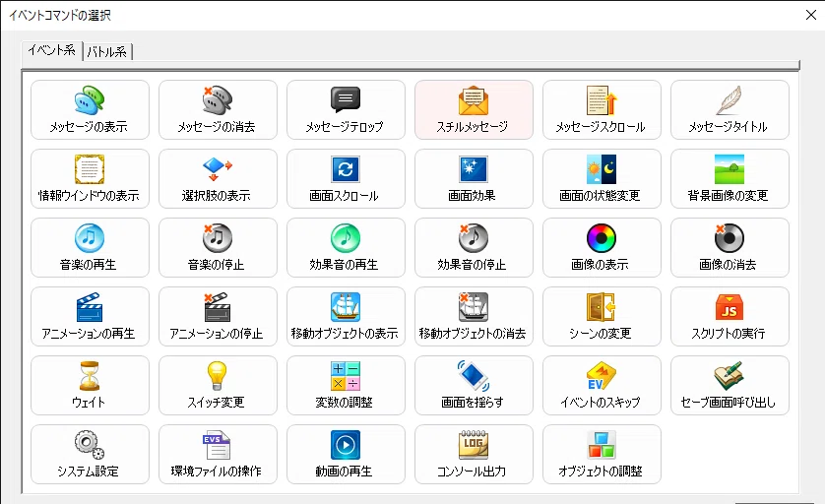Select スイッチ変更 lightbulb command

[x=218, y=386]
